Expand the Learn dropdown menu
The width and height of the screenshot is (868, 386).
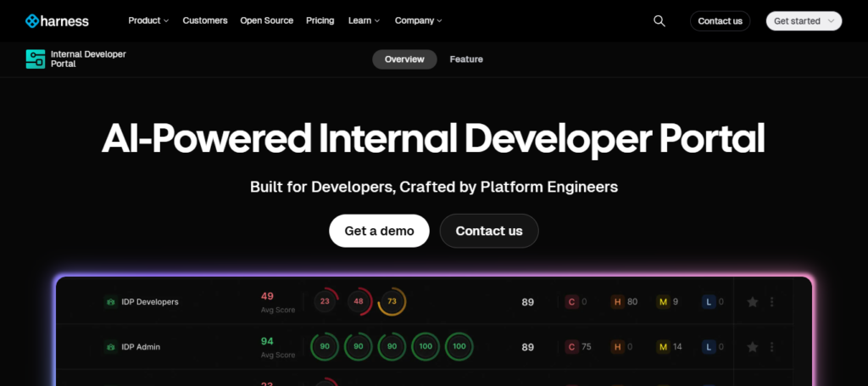(x=364, y=21)
